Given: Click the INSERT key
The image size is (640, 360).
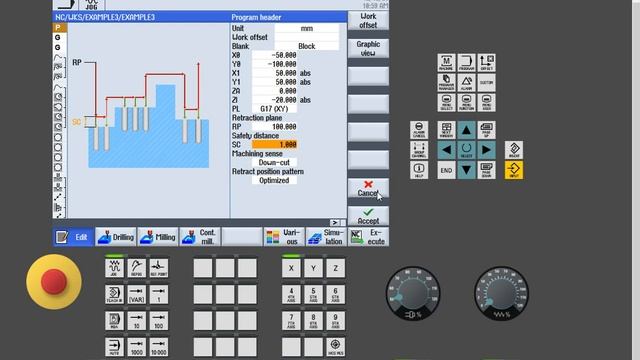Looking at the screenshot, I should pyautogui.click(x=514, y=150).
